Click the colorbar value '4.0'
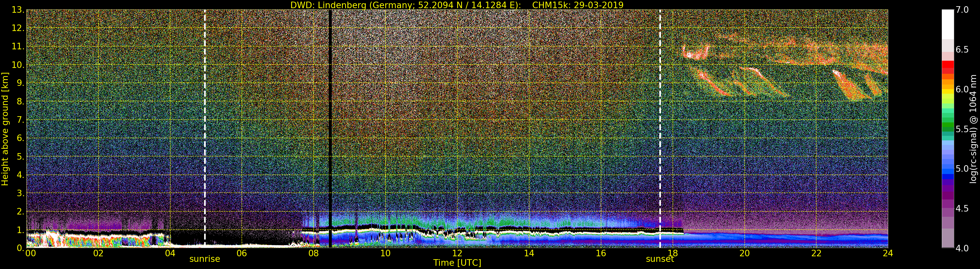Screen dimensions: 980x269 click(962, 248)
